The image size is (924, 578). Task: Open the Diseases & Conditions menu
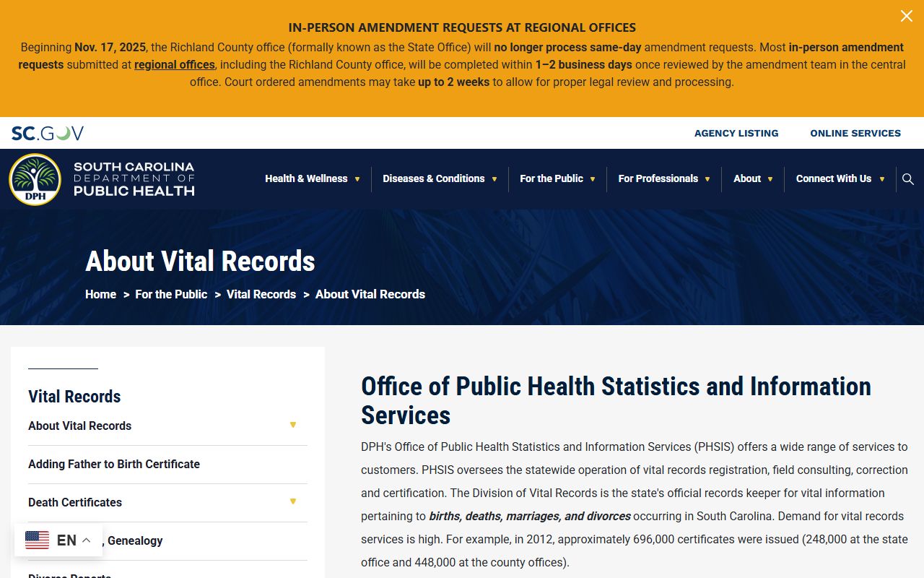[434, 178]
